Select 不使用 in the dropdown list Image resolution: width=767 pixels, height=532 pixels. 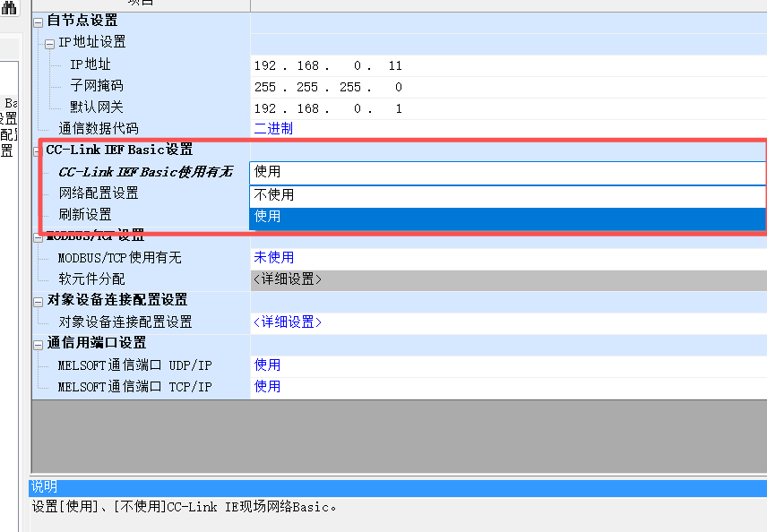click(x=508, y=195)
